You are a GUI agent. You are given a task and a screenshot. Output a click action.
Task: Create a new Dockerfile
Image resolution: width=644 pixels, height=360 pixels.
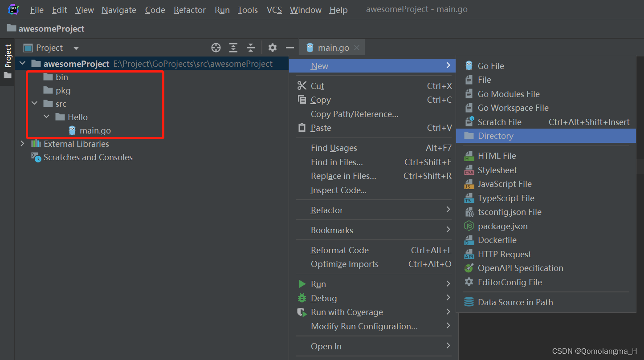click(x=546, y=240)
